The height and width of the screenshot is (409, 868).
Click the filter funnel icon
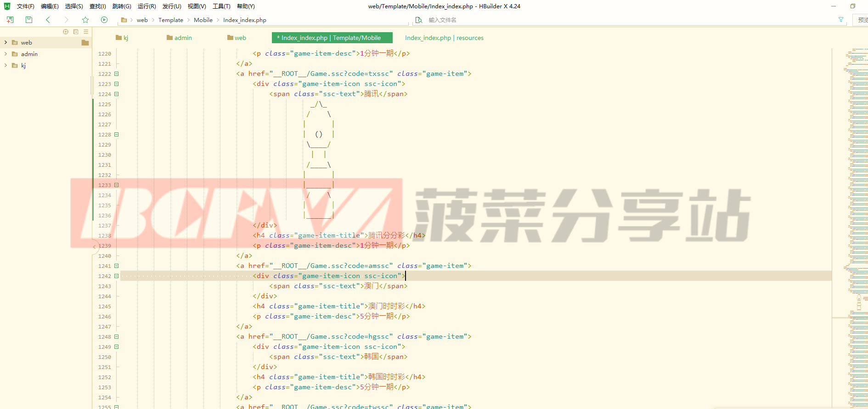pos(841,20)
